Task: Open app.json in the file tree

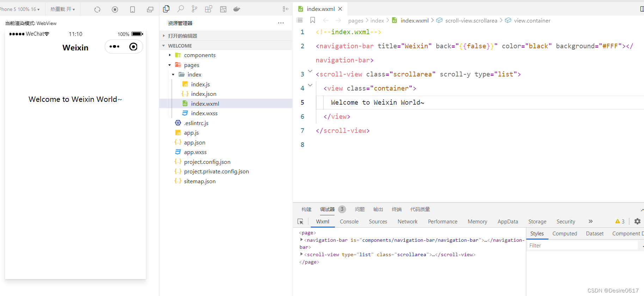Action: [x=195, y=142]
